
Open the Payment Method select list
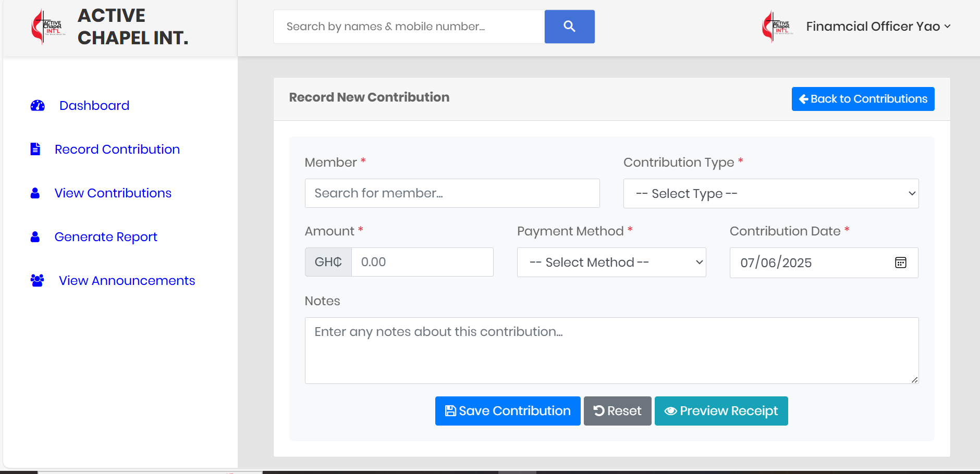[x=611, y=263]
